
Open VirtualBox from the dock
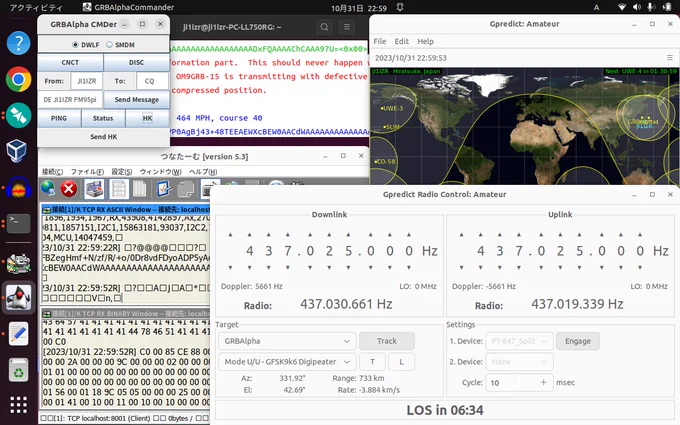tap(17, 150)
